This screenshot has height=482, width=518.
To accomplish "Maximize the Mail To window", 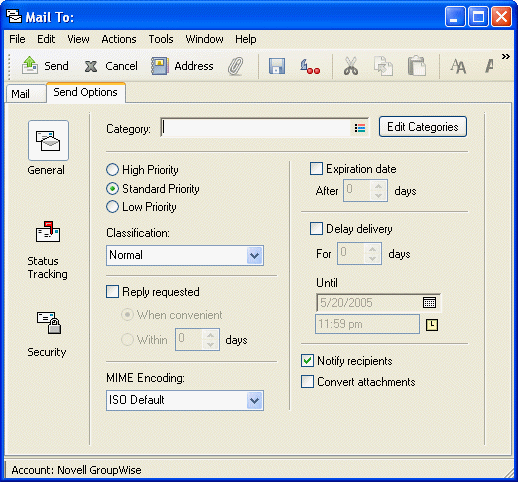I will pyautogui.click(x=478, y=16).
